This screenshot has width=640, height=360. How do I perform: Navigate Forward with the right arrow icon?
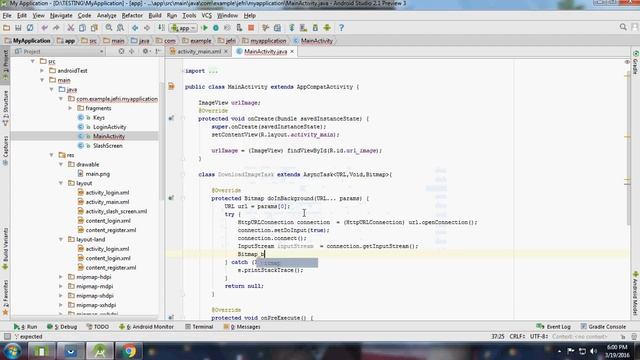click(147, 28)
